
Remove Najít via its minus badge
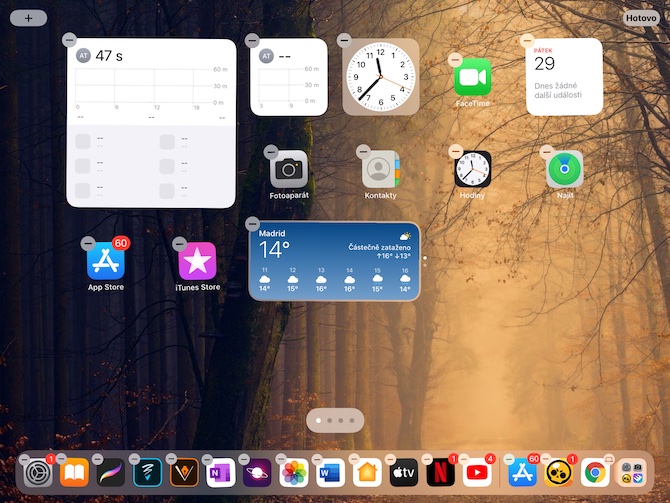tap(547, 152)
